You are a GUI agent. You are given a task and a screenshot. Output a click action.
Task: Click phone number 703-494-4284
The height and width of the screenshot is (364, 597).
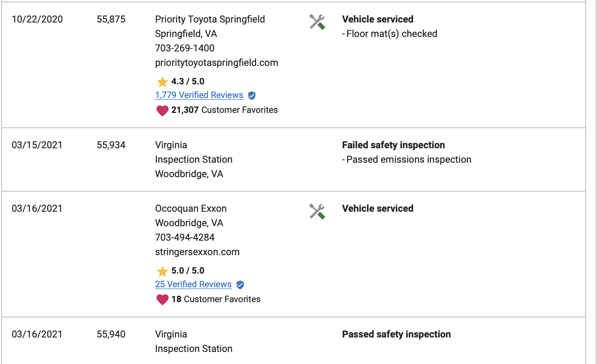[185, 237]
